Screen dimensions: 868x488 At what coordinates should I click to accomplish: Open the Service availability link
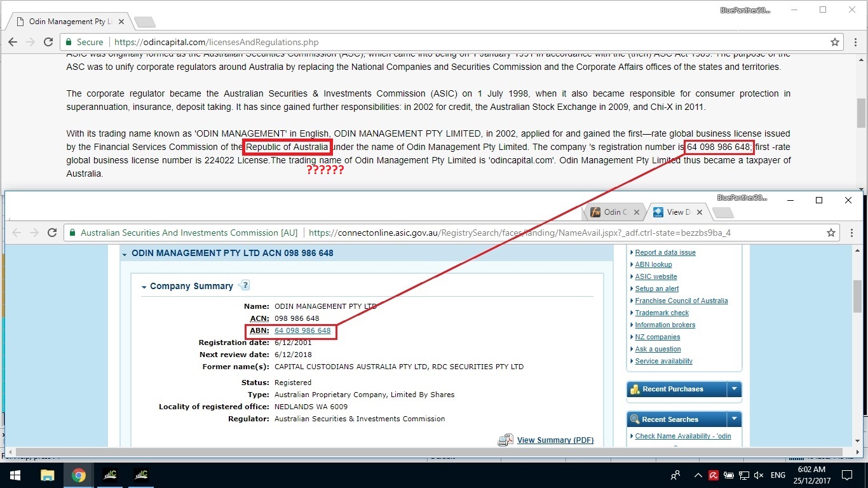coord(664,361)
